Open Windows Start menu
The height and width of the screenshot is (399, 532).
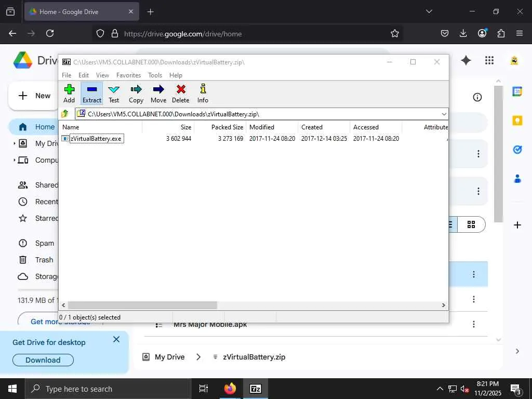12,389
